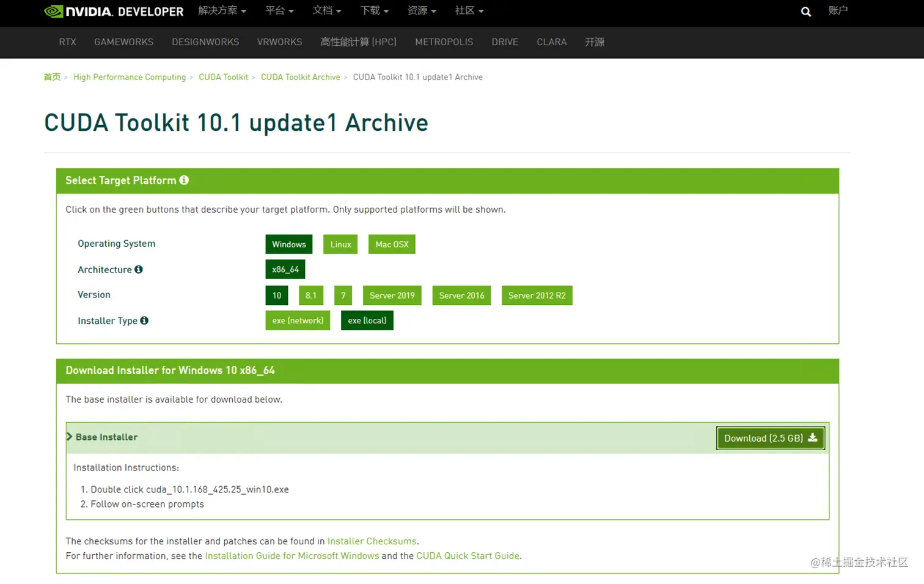Click the Download (2.5 GB) button
The width and height of the screenshot is (924, 584).
(770, 438)
